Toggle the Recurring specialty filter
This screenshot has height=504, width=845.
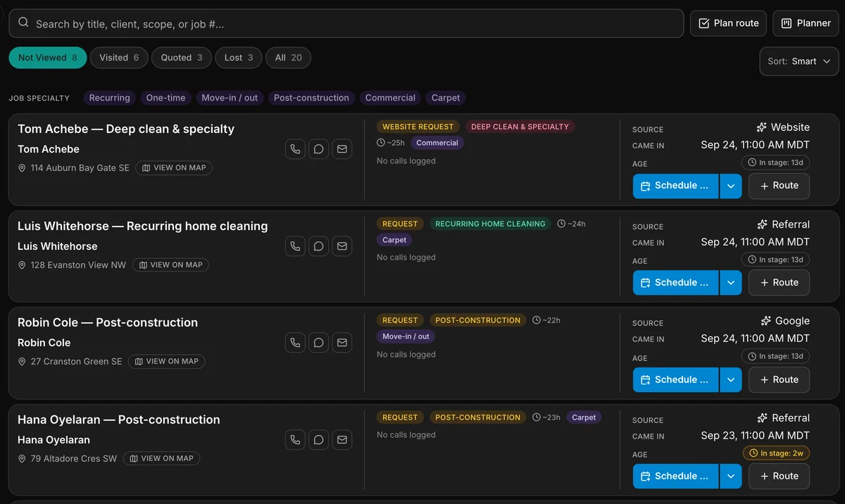coord(110,98)
